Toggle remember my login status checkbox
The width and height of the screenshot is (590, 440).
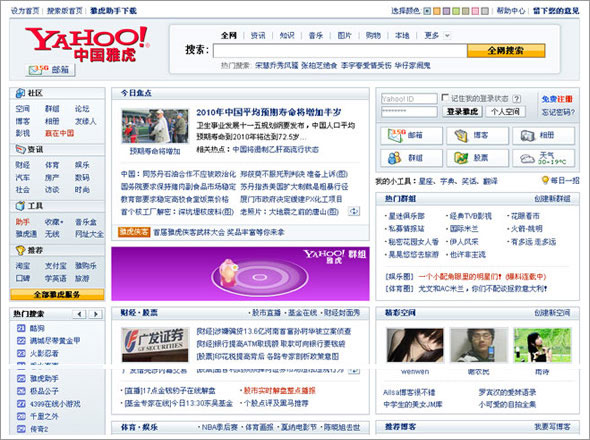tap(445, 98)
